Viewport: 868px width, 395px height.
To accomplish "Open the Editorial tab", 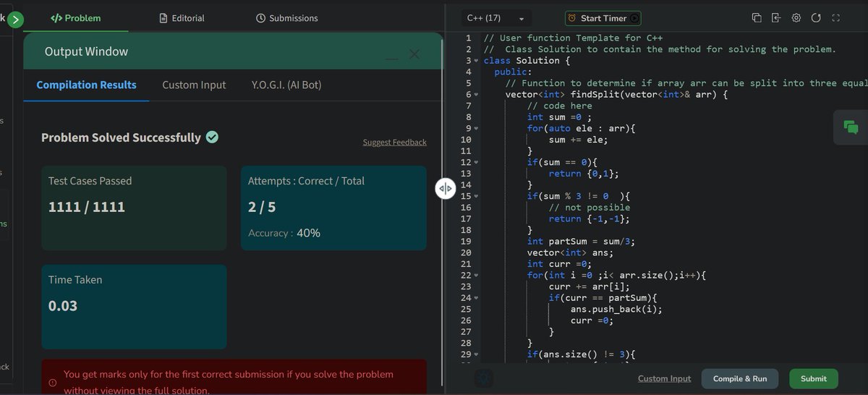I will (x=182, y=18).
